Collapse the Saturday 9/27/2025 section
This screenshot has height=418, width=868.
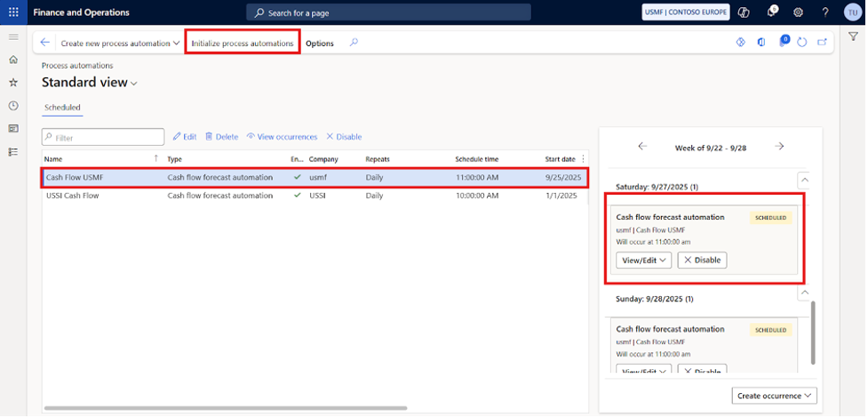pos(803,178)
